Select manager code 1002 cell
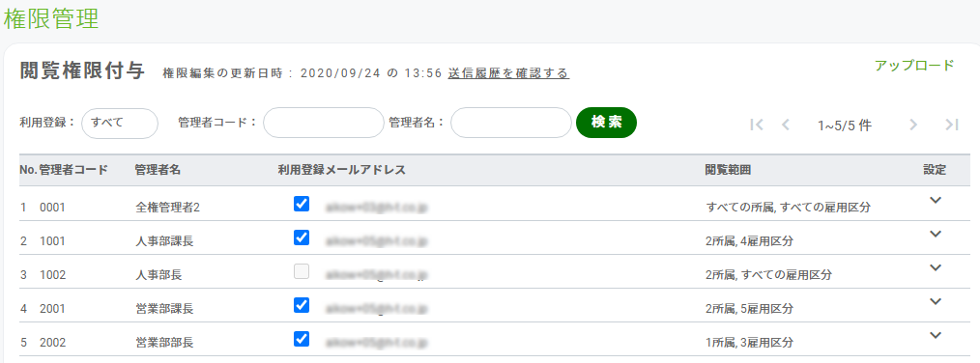Viewport: 980px width, 363px height. point(52,275)
